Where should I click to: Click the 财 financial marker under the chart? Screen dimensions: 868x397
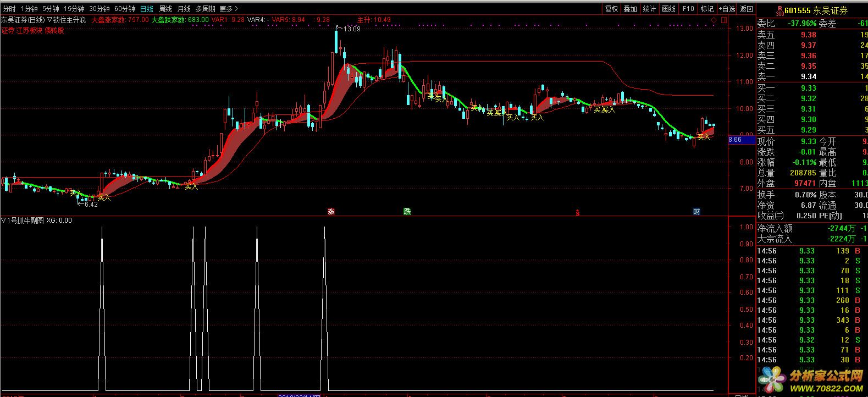pyautogui.click(x=696, y=212)
